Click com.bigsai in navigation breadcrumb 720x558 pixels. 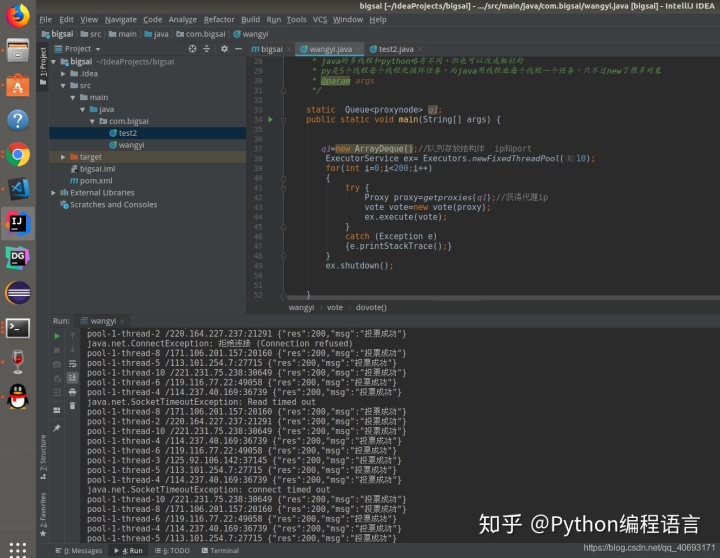(x=201, y=34)
